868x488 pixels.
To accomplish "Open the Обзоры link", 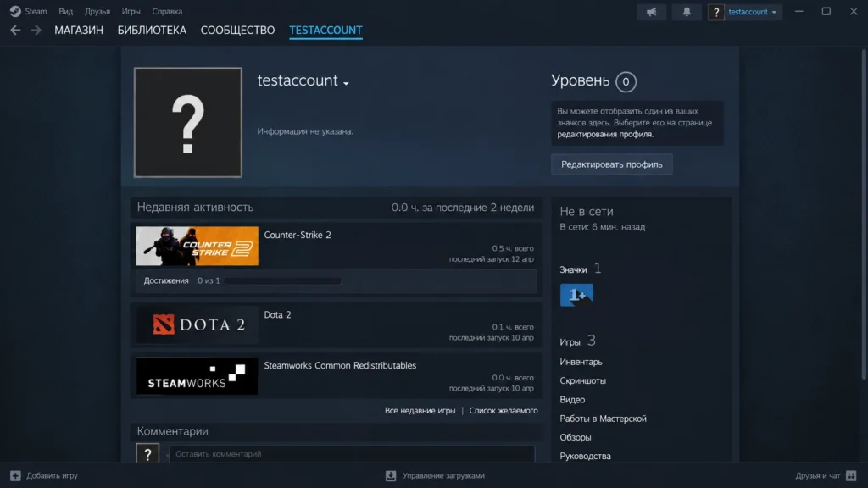I will 576,437.
